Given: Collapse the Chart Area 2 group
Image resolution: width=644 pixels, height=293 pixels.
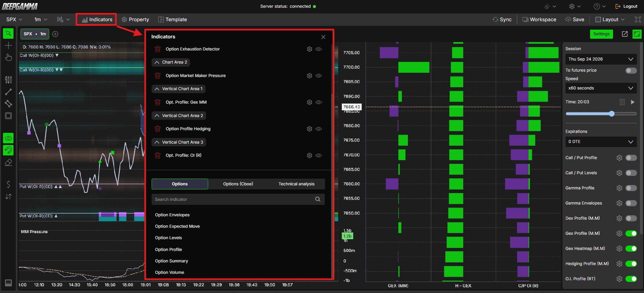Looking at the screenshot, I should click(171, 62).
